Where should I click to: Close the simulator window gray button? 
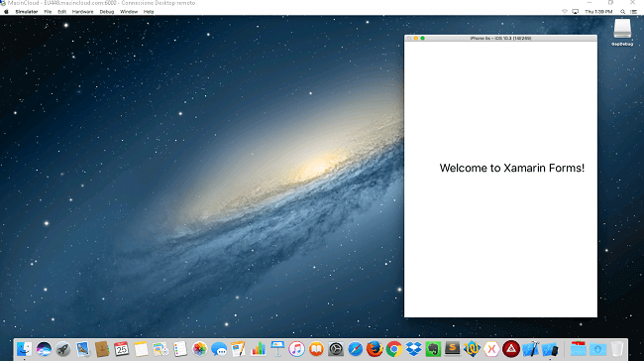(408, 39)
